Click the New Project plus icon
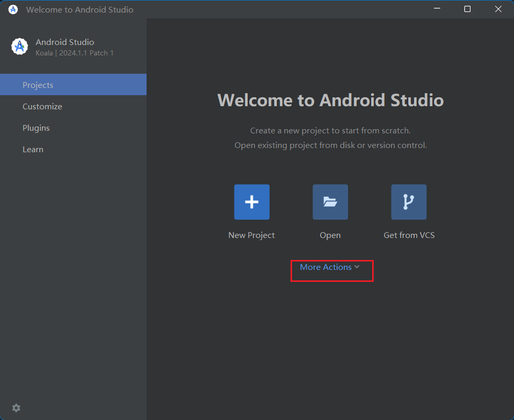The image size is (514, 420). [x=252, y=202]
